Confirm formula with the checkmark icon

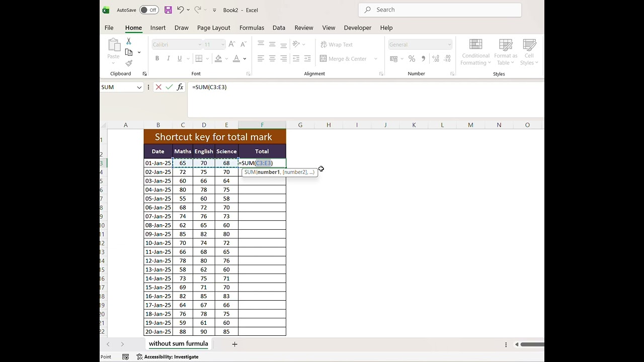click(169, 87)
